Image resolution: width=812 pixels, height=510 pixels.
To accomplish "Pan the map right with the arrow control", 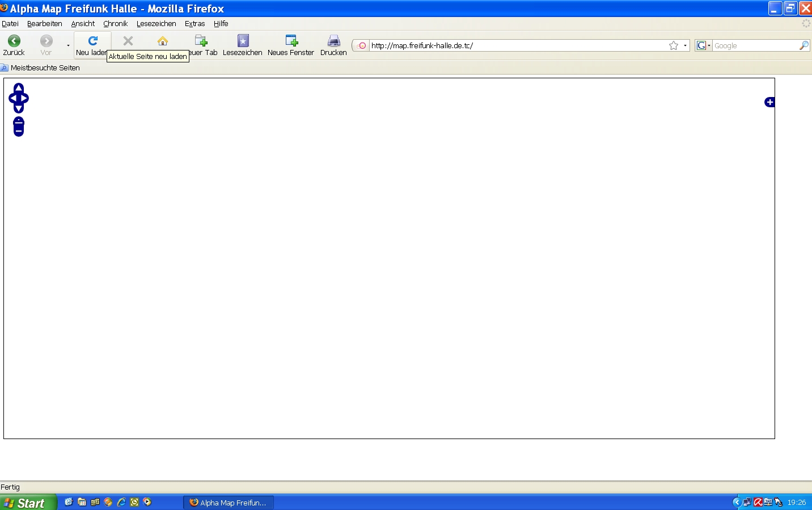I will click(x=25, y=98).
